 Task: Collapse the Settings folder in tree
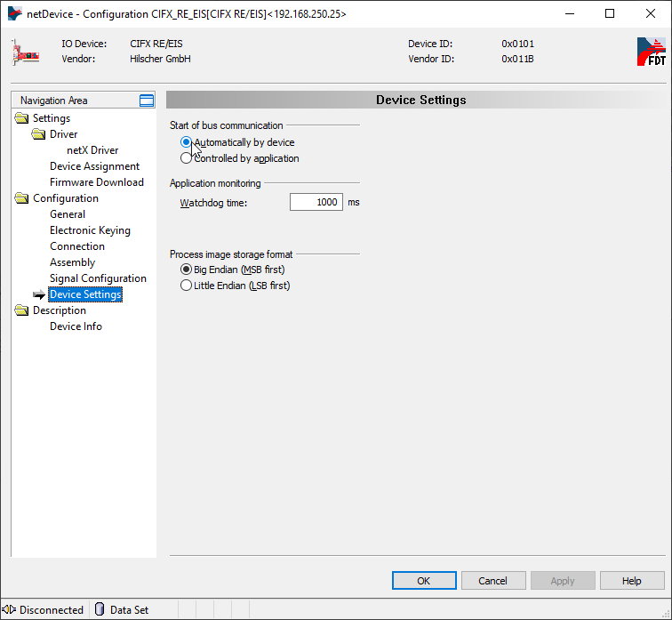[x=21, y=118]
